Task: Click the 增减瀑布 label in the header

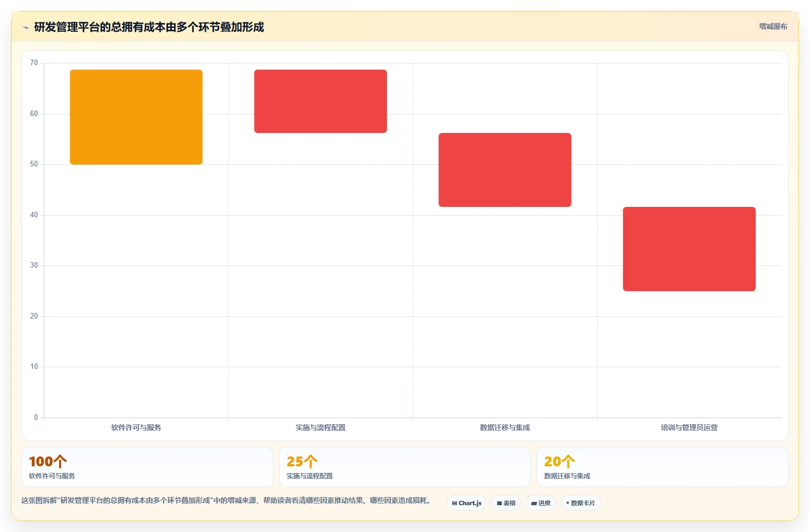Action: (773, 26)
